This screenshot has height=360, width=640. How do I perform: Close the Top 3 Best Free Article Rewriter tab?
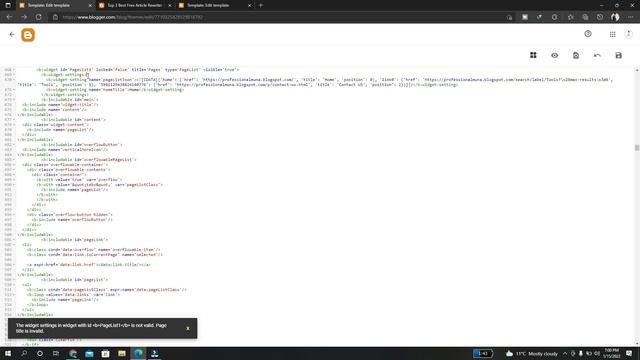pyautogui.click(x=170, y=5)
